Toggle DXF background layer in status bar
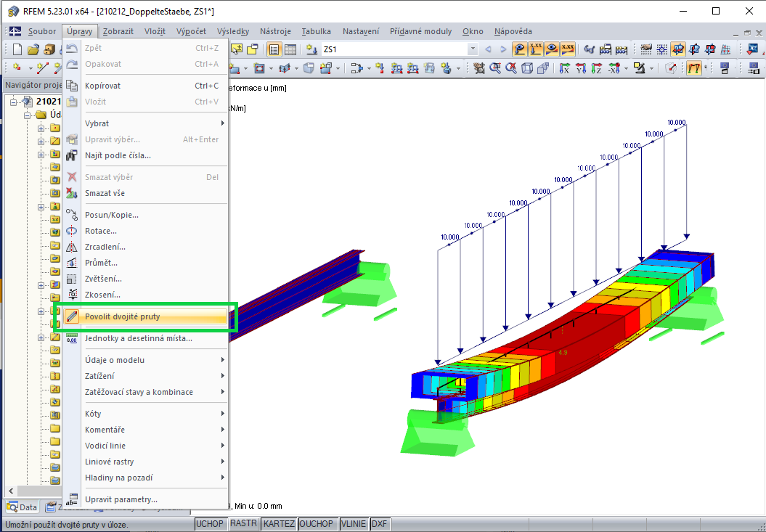Viewport: 766px width, 532px height. (380, 524)
